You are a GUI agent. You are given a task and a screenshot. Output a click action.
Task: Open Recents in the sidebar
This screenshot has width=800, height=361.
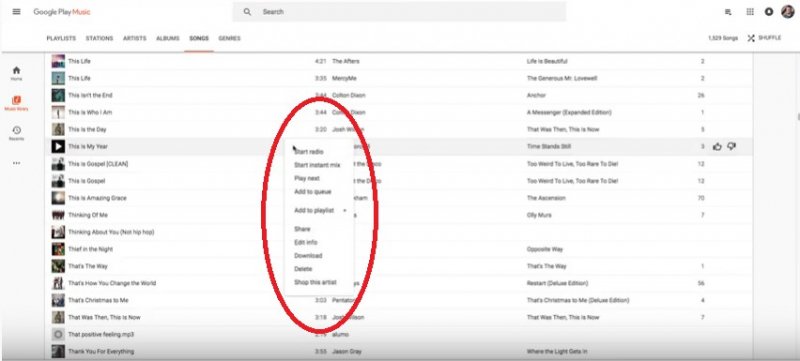[16, 133]
